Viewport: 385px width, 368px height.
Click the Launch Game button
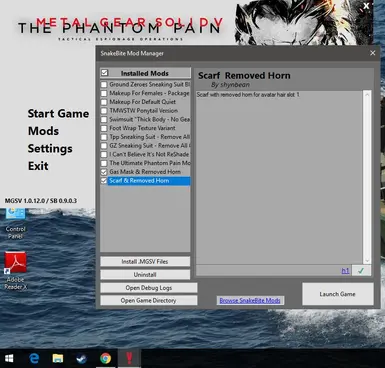coord(338,294)
